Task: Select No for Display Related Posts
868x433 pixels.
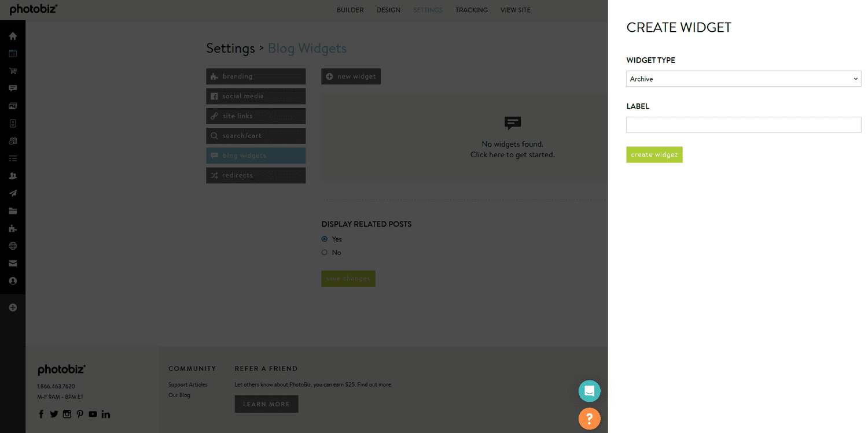Action: click(x=325, y=252)
